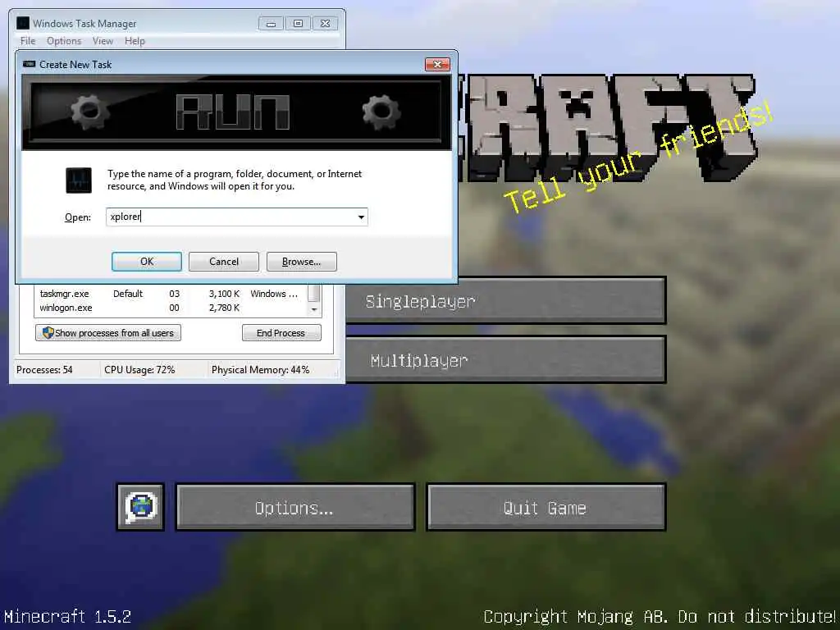This screenshot has height=630, width=840.
Task: Confirm with the OK button
Action: coord(147,262)
